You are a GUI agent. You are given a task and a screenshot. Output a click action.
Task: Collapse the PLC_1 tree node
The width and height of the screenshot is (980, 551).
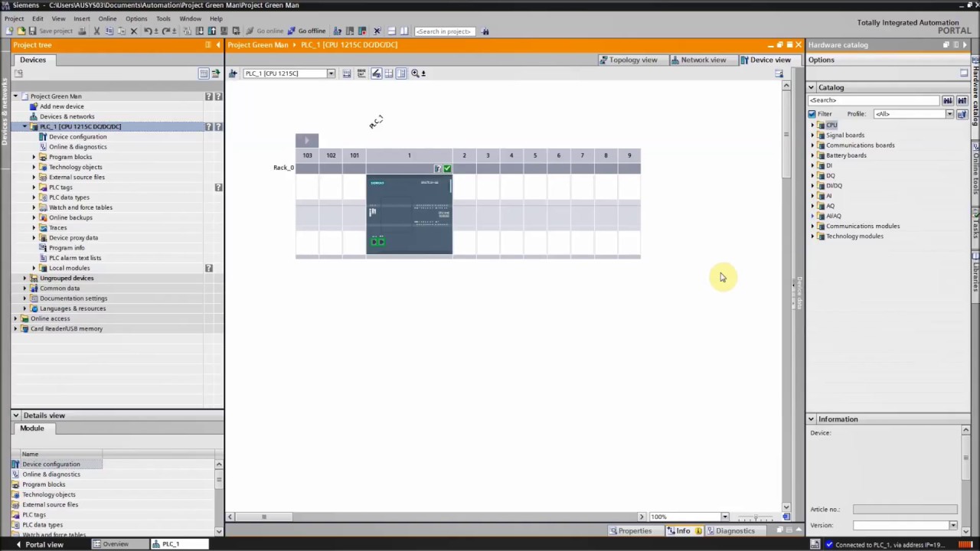pos(24,126)
